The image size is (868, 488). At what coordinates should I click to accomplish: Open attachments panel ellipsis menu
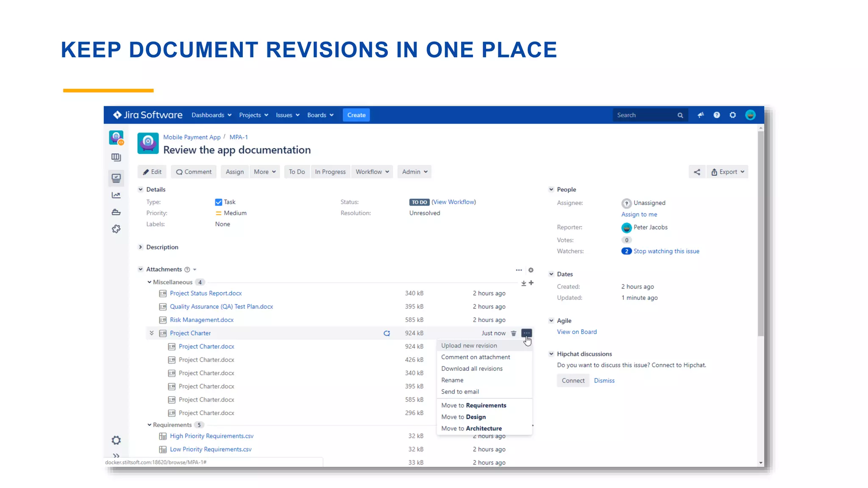click(519, 270)
